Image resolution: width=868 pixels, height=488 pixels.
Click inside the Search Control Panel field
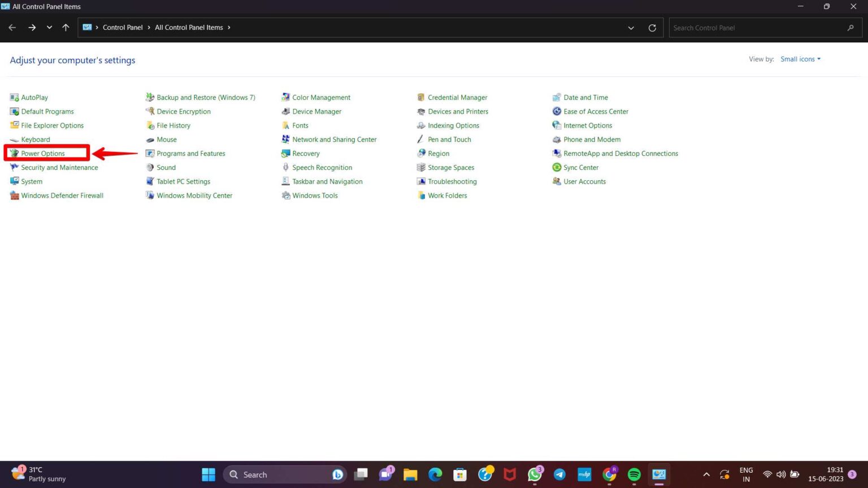click(x=757, y=27)
